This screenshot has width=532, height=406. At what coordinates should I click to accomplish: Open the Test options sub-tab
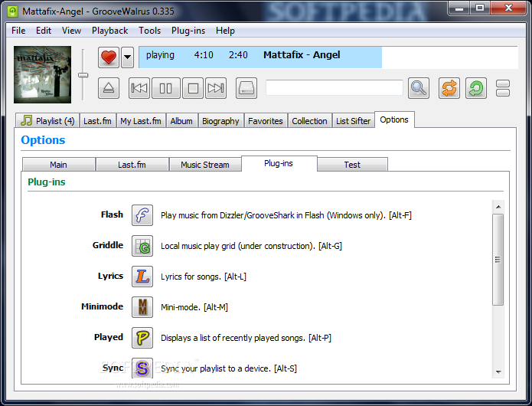click(x=353, y=165)
